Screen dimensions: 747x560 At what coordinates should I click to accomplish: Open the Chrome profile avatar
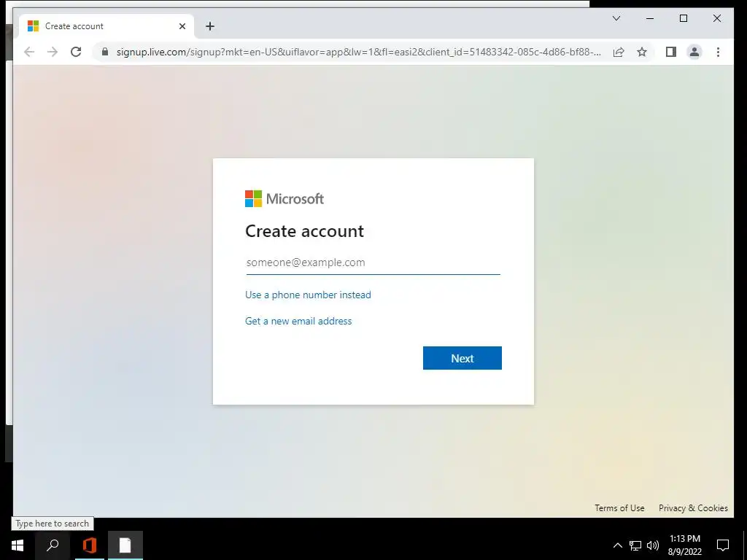[694, 52]
